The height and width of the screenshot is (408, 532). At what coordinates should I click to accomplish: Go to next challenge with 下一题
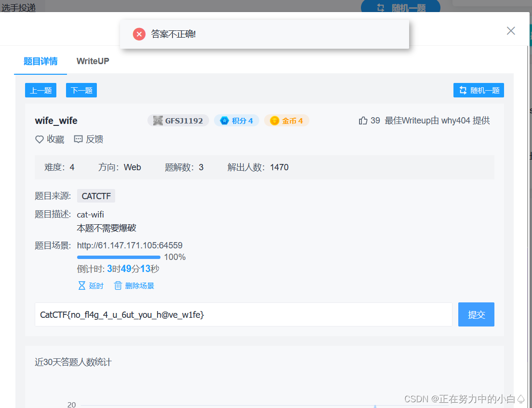pyautogui.click(x=81, y=90)
